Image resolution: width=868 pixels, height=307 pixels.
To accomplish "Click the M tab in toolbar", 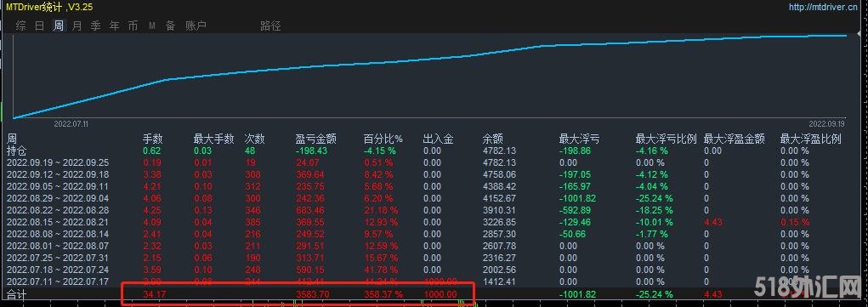I will click(151, 26).
